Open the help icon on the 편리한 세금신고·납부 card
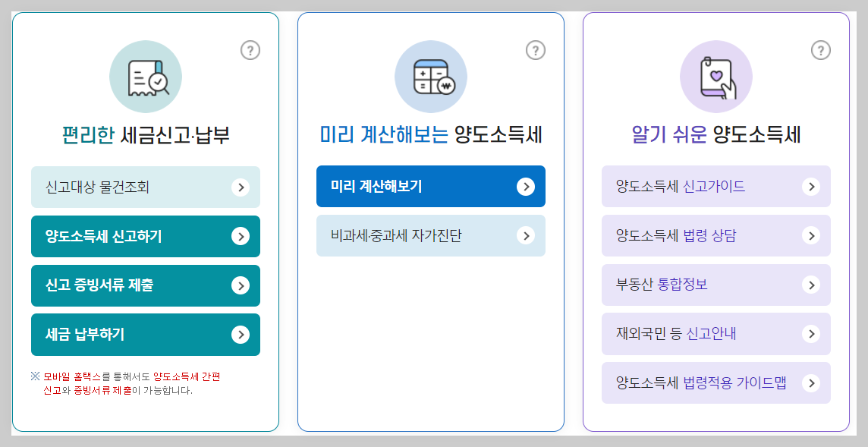 pyautogui.click(x=249, y=51)
